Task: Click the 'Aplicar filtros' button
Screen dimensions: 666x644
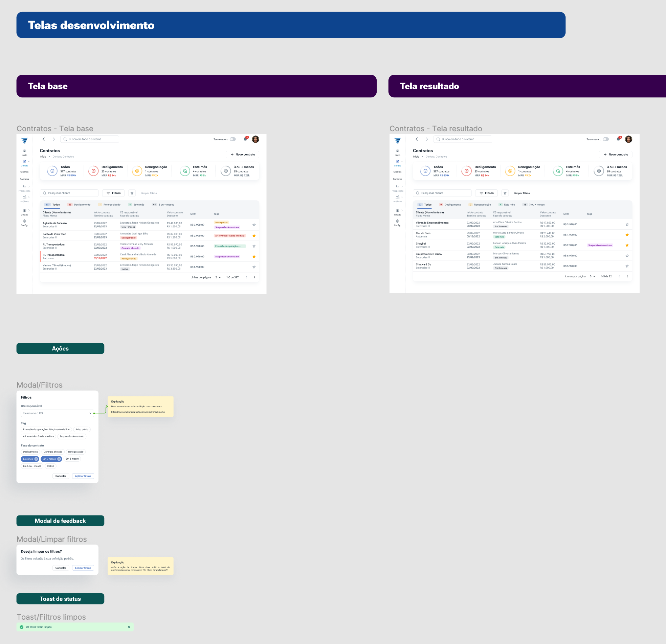Action: [83, 476]
